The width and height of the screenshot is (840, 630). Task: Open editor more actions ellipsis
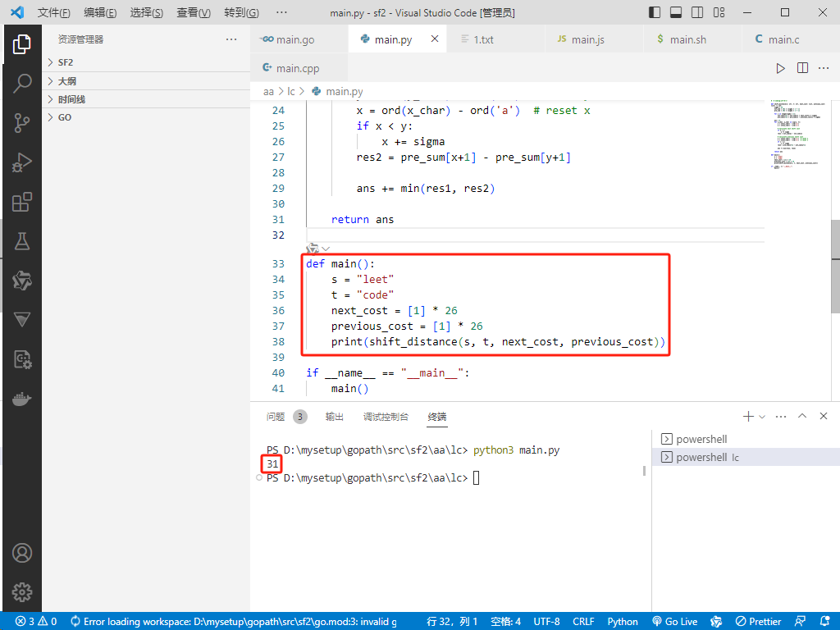pos(824,68)
